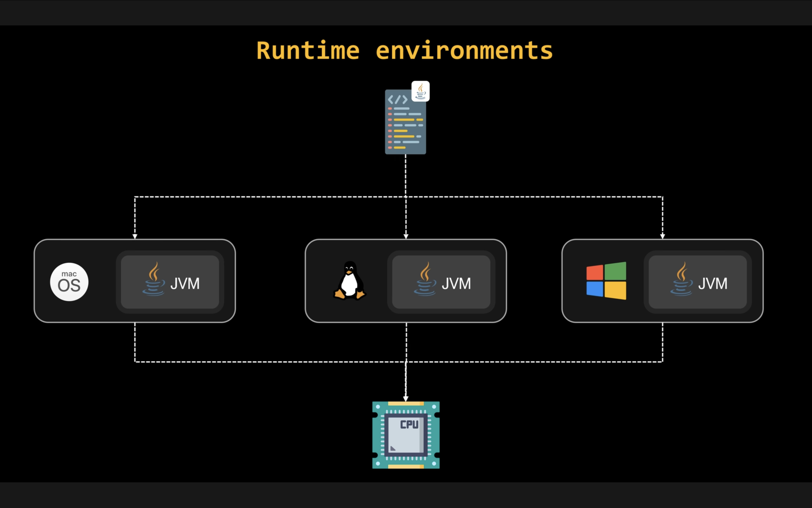Click the Java cup in the Windows JVM box
Screen dimensions: 812x508
pyautogui.click(x=681, y=279)
